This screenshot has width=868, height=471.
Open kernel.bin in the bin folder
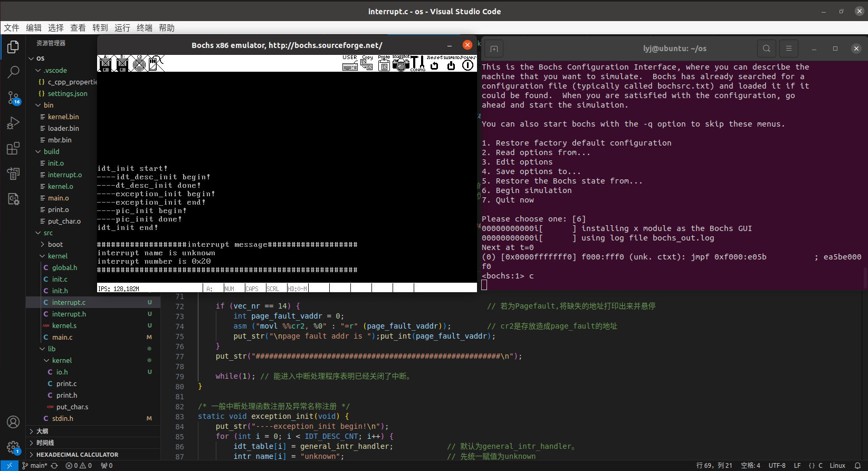62,117
